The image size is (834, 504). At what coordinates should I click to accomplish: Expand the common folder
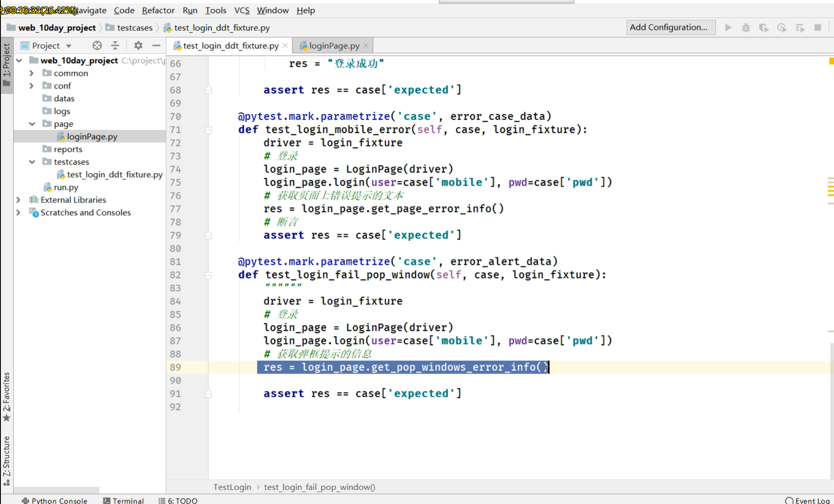coord(31,73)
